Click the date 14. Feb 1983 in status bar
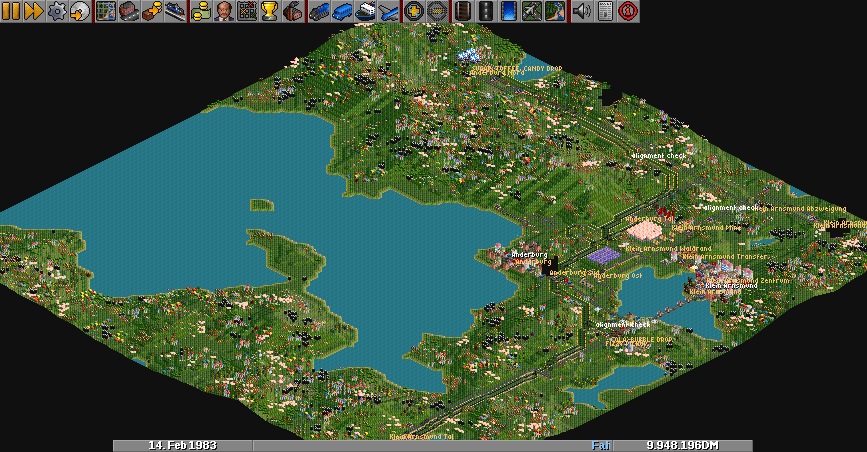 (x=182, y=446)
